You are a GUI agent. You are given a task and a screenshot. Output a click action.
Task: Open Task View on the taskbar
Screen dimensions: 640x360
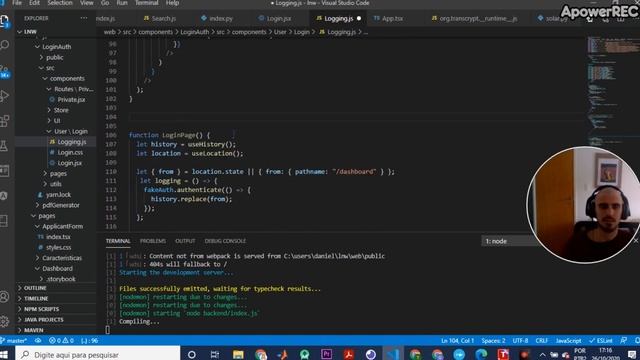tap(215, 354)
